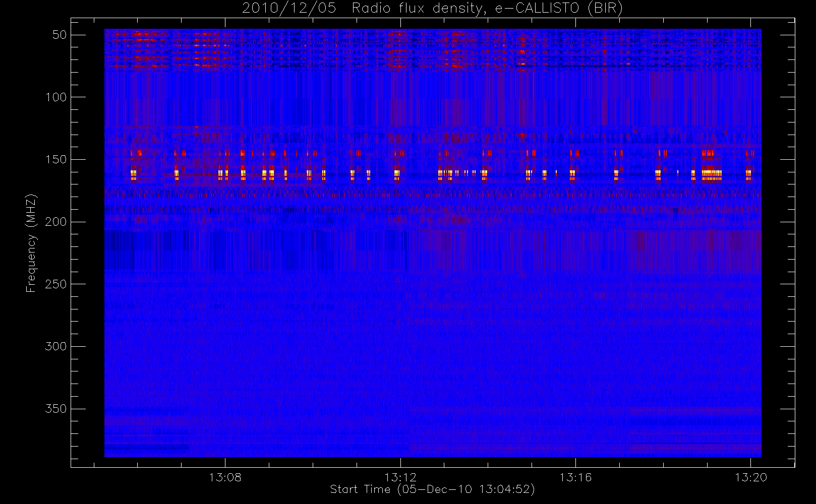Click the 150 frequency tick label
Image resolution: width=816 pixels, height=504 pixels.
click(56, 160)
